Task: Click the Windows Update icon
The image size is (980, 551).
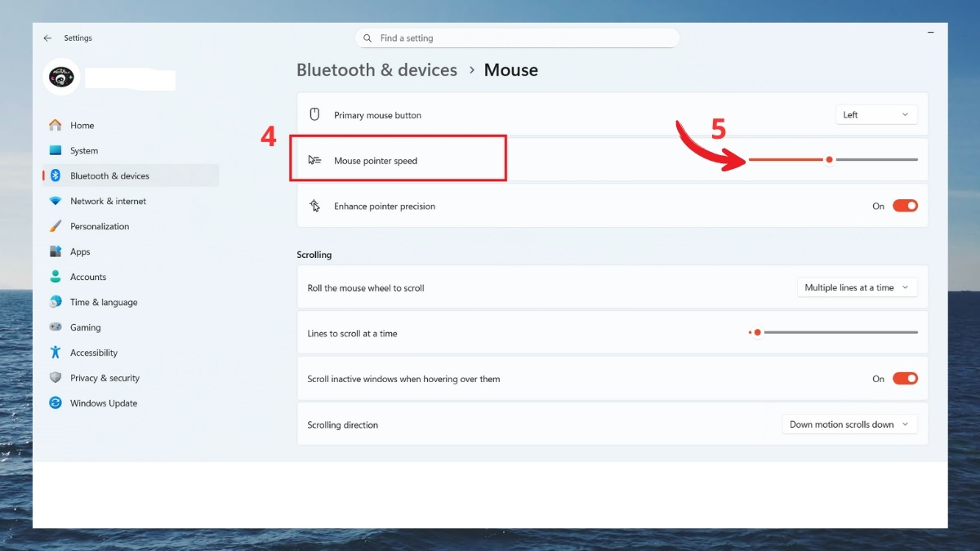Action: click(x=56, y=403)
